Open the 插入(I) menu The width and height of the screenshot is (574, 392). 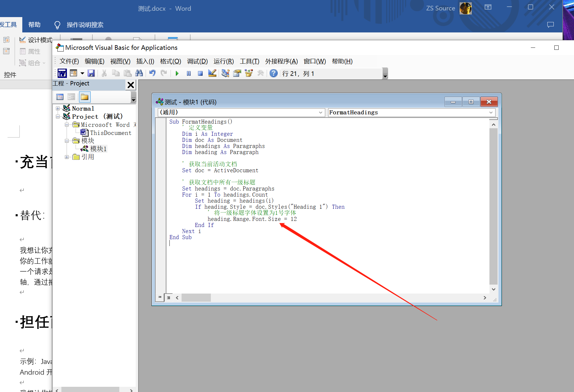pos(145,61)
